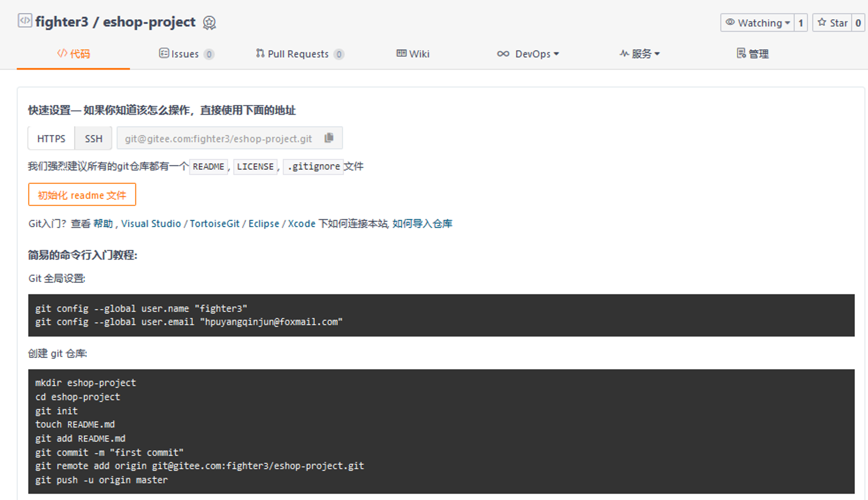Click the git add README.md command line
Image resolution: width=868 pixels, height=500 pixels.
point(80,438)
